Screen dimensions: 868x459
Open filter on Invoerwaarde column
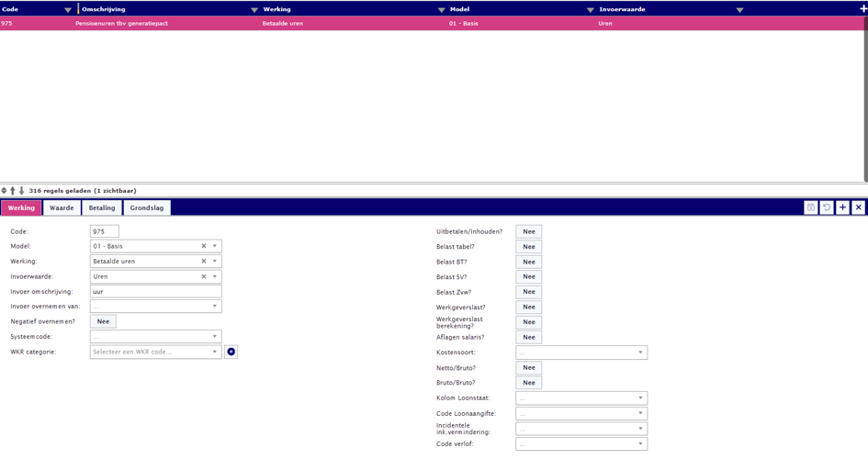[x=739, y=10]
